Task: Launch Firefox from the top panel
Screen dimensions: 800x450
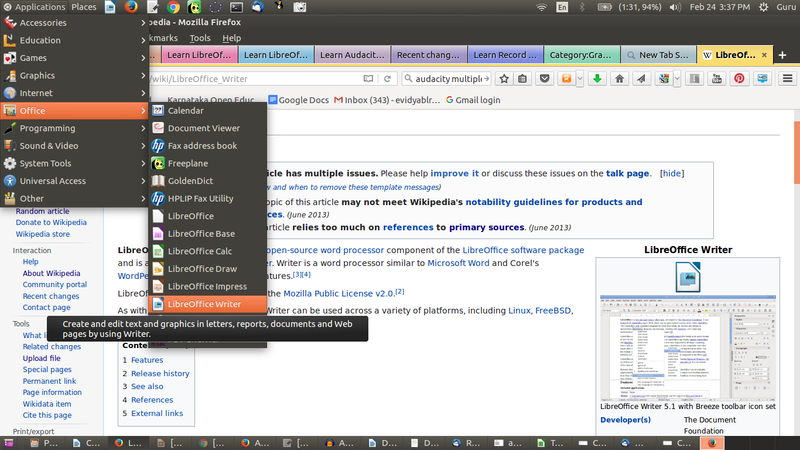Action: 131,7
